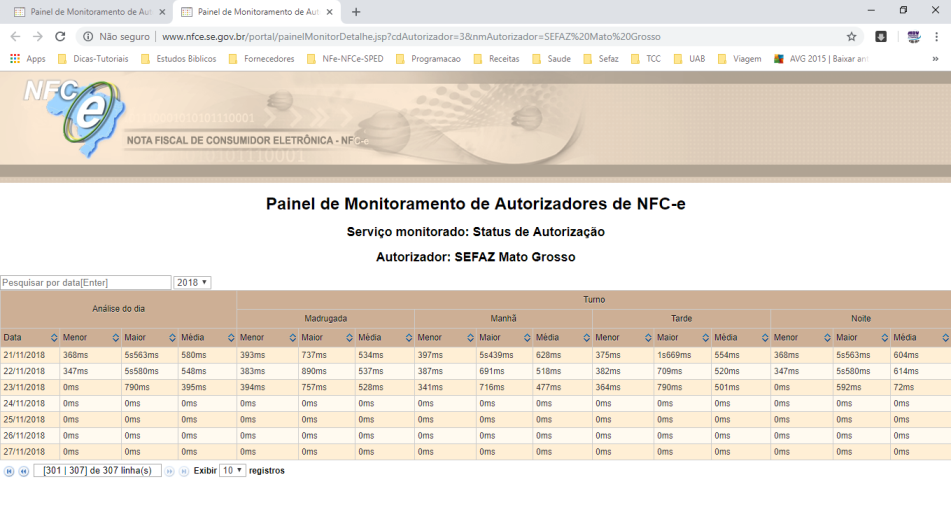The width and height of the screenshot is (951, 510).
Task: Jump to the first page of records
Action: [9, 471]
